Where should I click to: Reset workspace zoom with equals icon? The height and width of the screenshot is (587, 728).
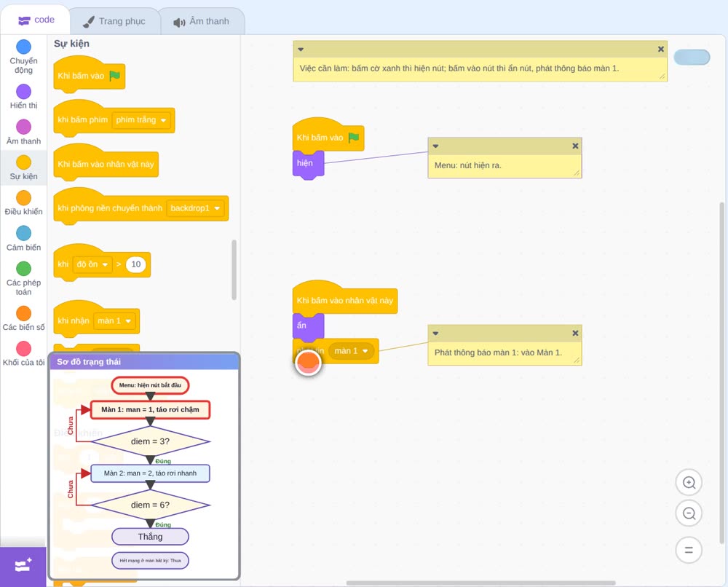pyautogui.click(x=689, y=550)
